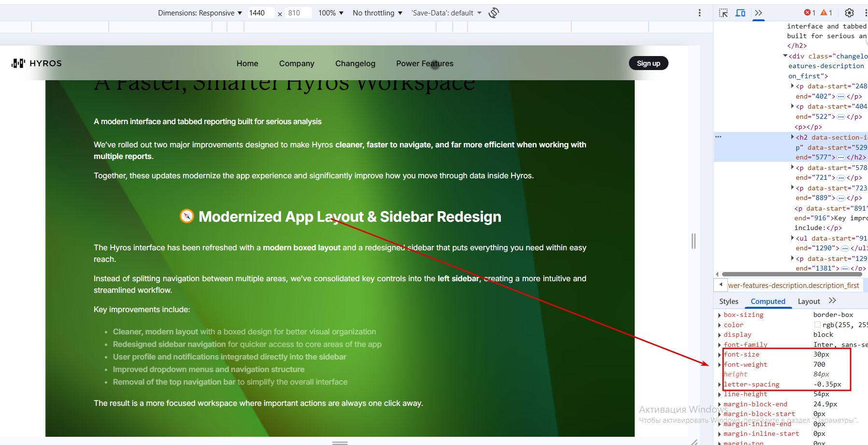Click the viewport corner resize handle
Screen dimensions: 868x445
click(694, 442)
